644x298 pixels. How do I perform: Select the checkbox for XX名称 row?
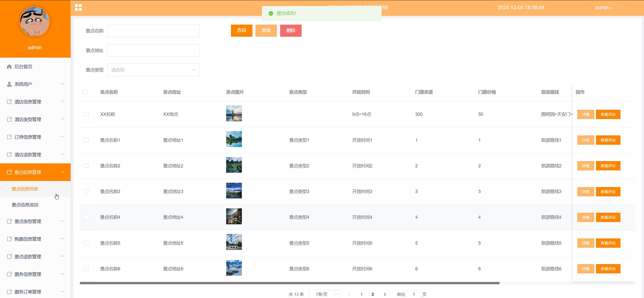tap(86, 114)
